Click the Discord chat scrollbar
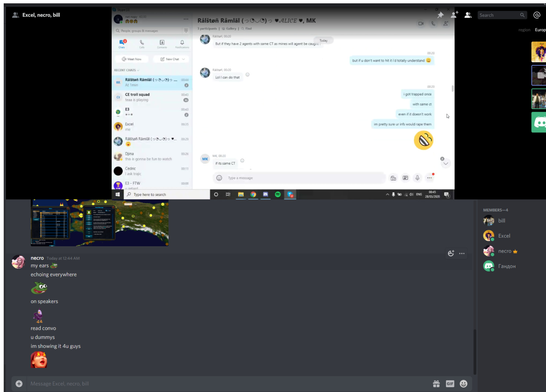546x392 pixels. point(475,352)
